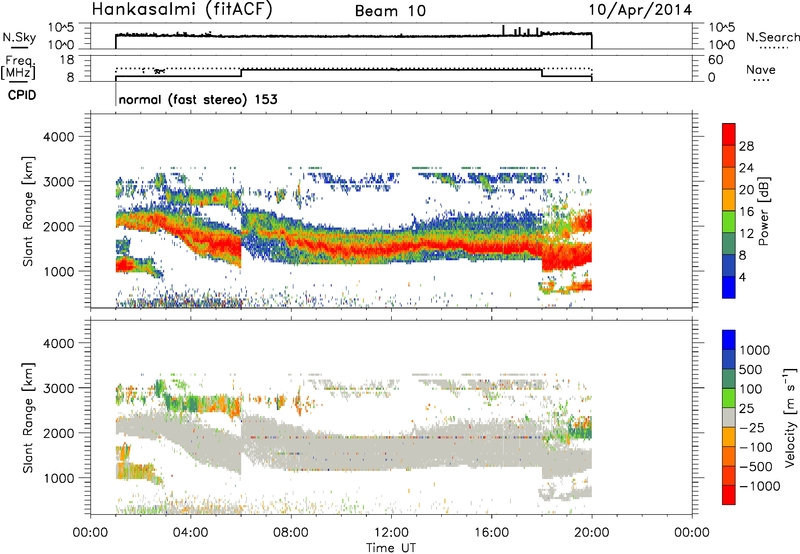The image size is (800, 554).
Task: Click the Velocity [m s-1] colorbar label
Action: (x=790, y=417)
